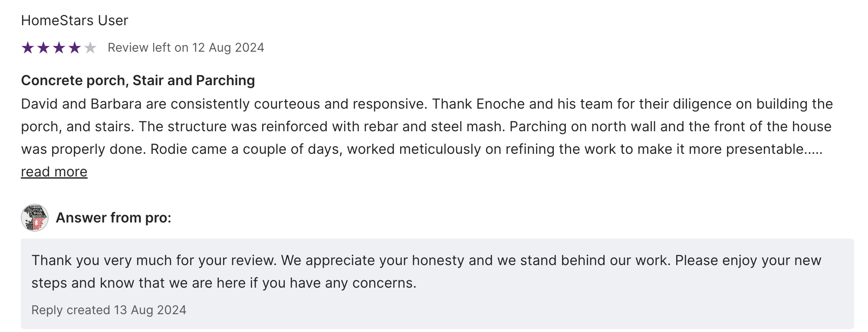This screenshot has width=868, height=332.
Task: Open the Concrete porch, Stair and Parching title
Action: click(x=138, y=80)
